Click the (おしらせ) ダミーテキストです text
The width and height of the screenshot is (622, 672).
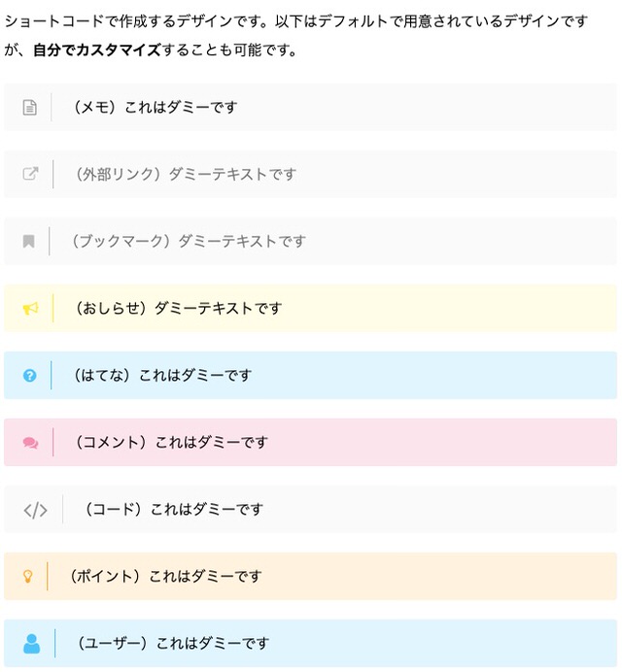tap(178, 308)
